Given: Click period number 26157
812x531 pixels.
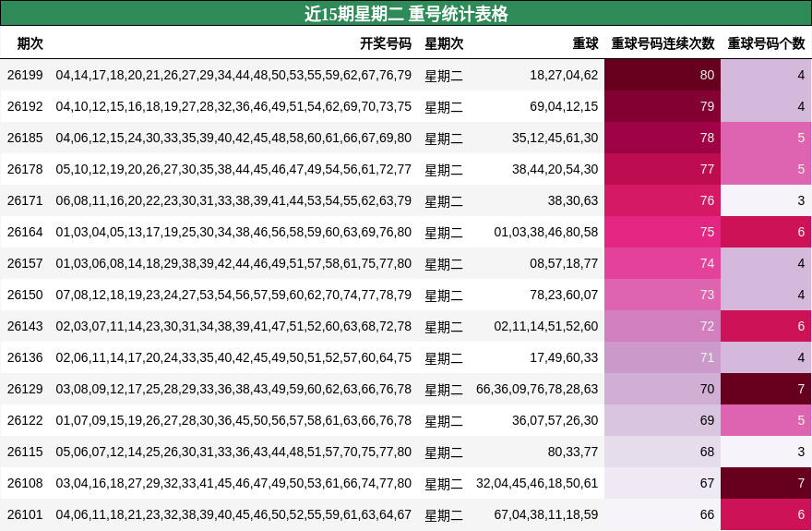Looking at the screenshot, I should (25, 264).
